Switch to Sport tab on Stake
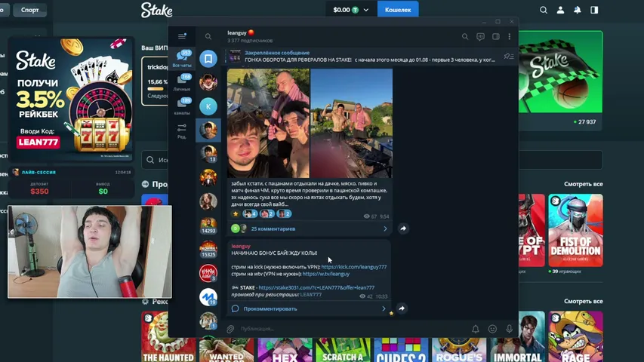The width and height of the screenshot is (644, 362). click(x=29, y=10)
